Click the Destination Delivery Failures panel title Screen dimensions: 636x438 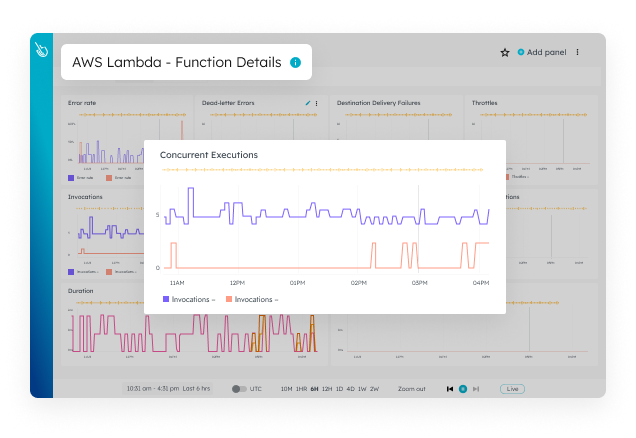[x=378, y=103]
